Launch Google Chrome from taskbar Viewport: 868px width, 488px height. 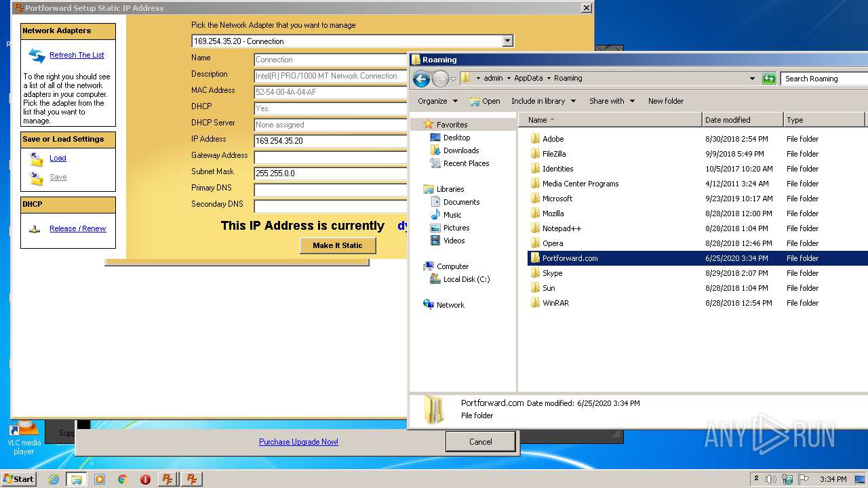[x=123, y=479]
